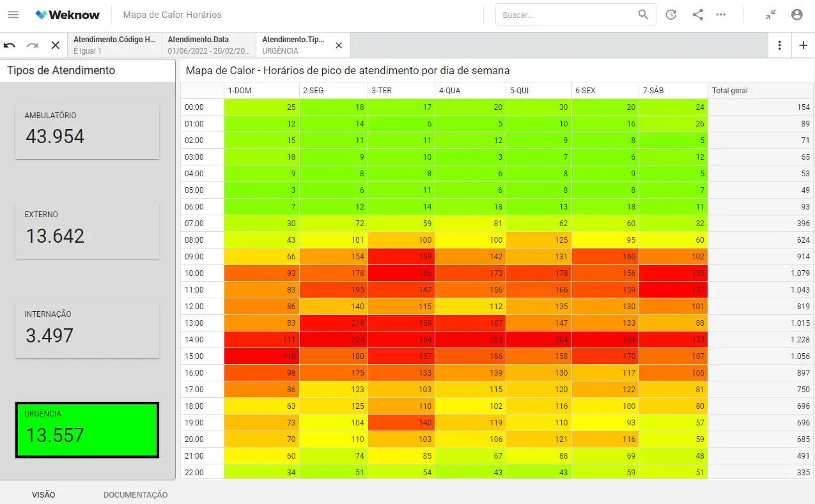Click the refresh data icon
The height and width of the screenshot is (504, 815).
click(671, 15)
